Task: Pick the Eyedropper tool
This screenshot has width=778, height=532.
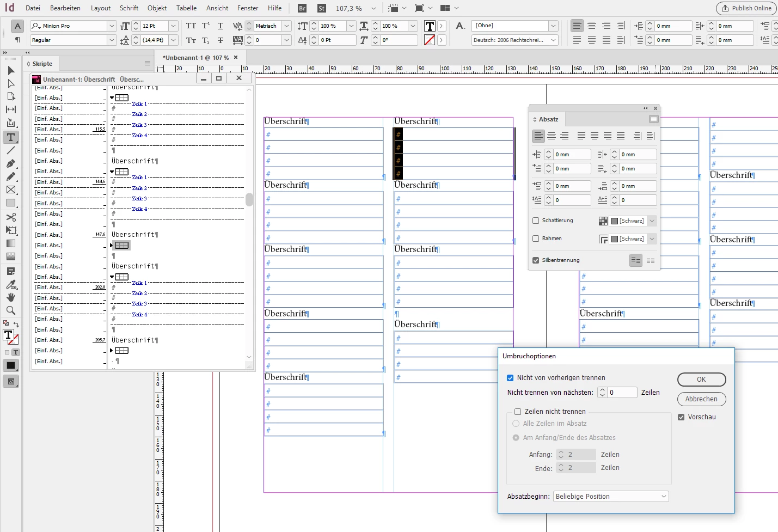Action: [11, 284]
